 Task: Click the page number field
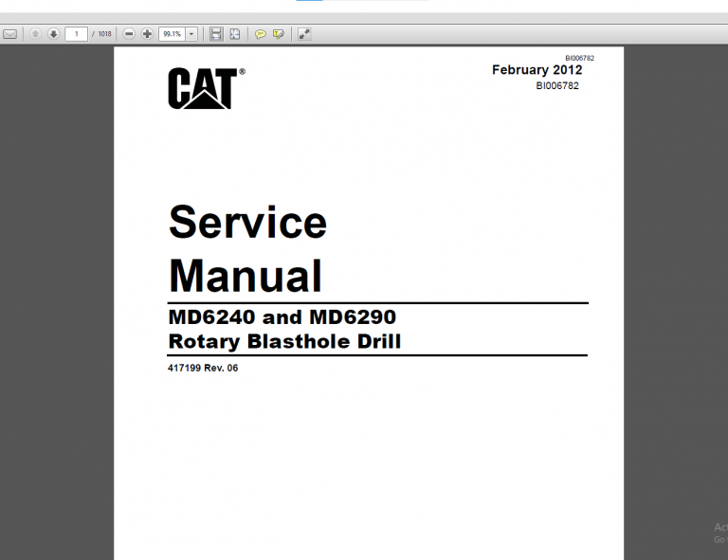point(76,34)
